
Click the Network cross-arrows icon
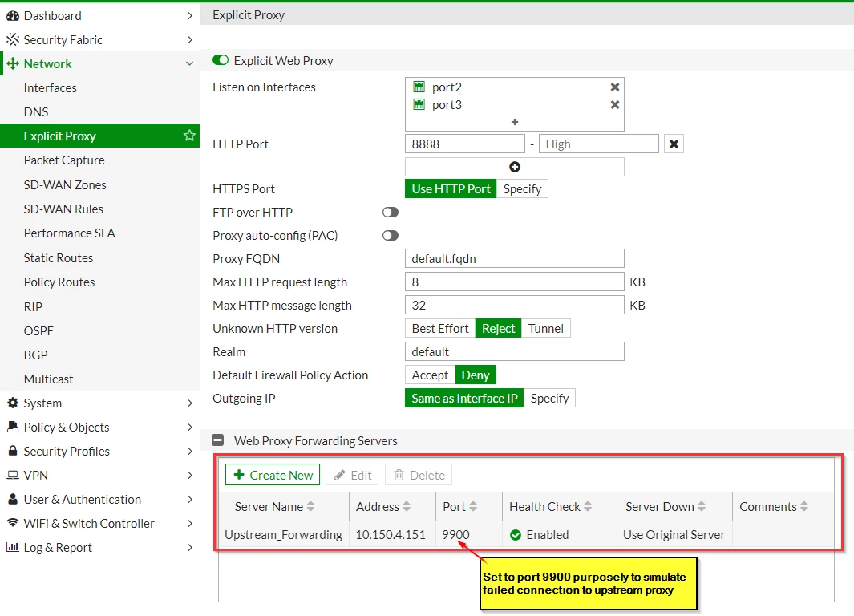click(x=13, y=63)
